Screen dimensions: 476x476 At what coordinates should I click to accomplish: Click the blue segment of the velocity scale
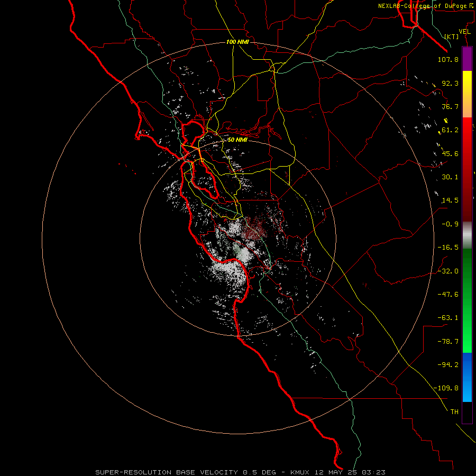[x=467, y=377]
